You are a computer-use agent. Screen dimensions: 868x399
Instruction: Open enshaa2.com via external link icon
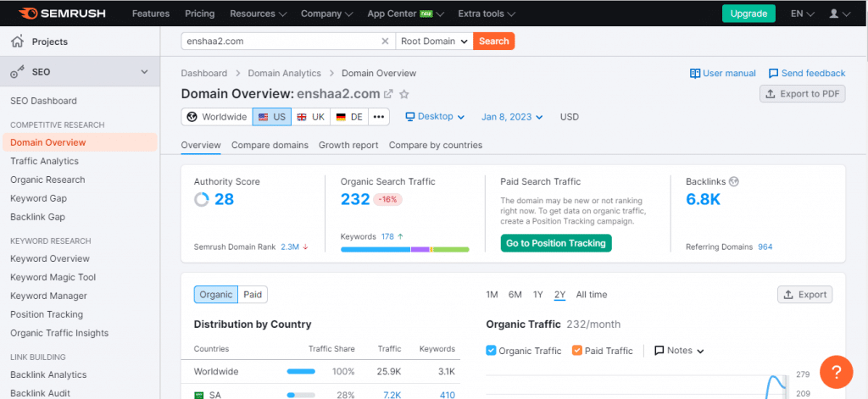388,94
